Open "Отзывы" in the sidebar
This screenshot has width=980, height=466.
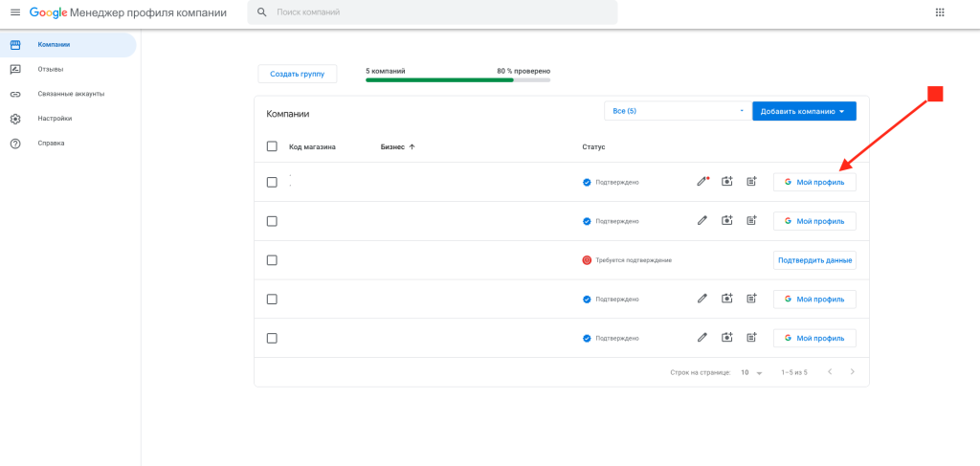coord(51,69)
